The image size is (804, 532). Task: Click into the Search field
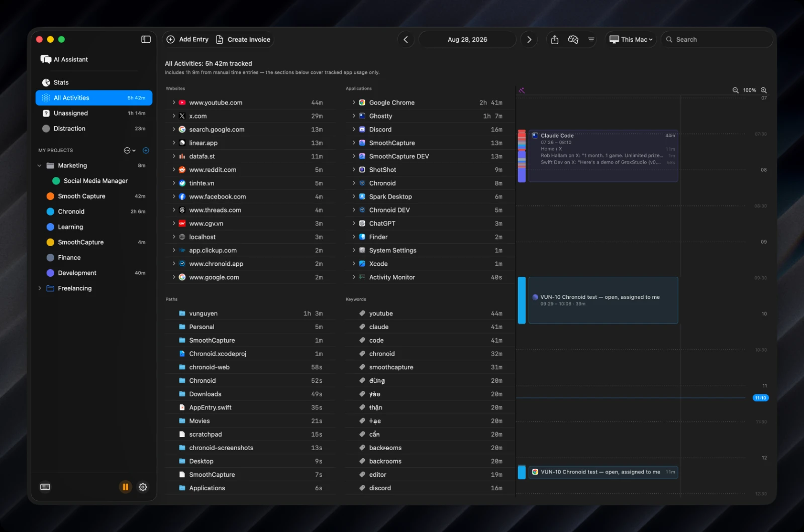(717, 39)
